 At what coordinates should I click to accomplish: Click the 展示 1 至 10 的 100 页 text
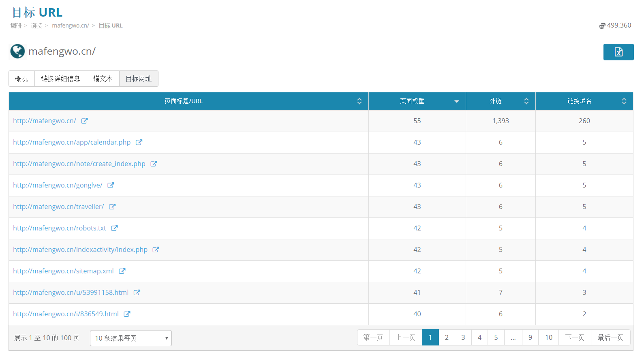47,338
